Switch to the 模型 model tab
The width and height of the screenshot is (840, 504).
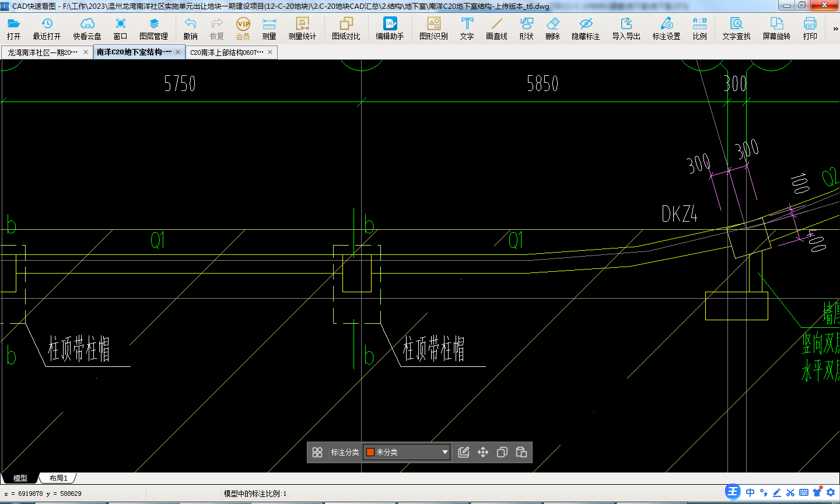20,478
